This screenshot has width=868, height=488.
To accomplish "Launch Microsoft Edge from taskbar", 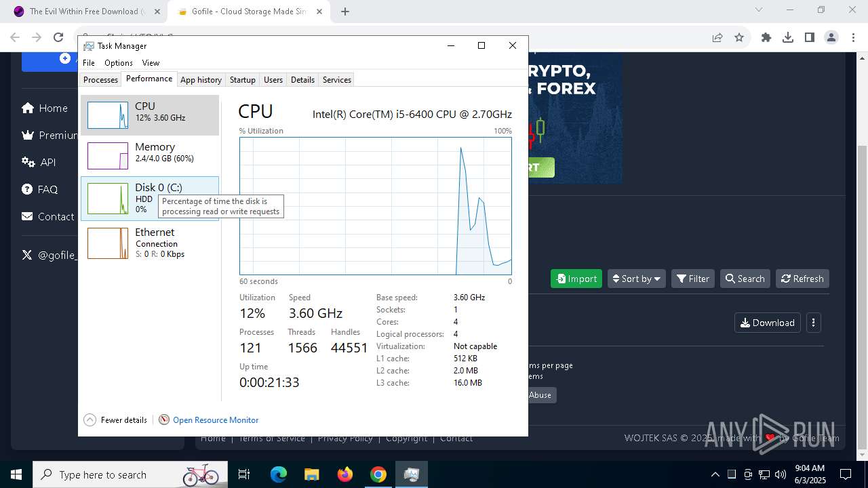I will tap(279, 474).
